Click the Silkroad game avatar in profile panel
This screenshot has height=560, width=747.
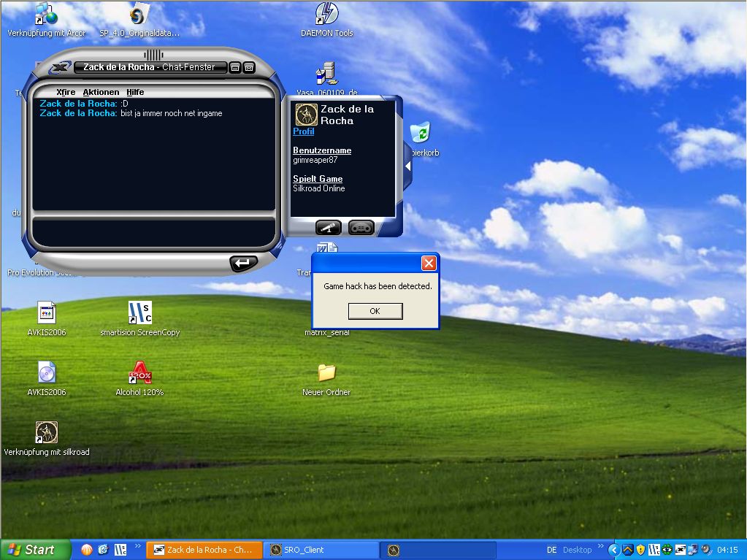click(305, 115)
